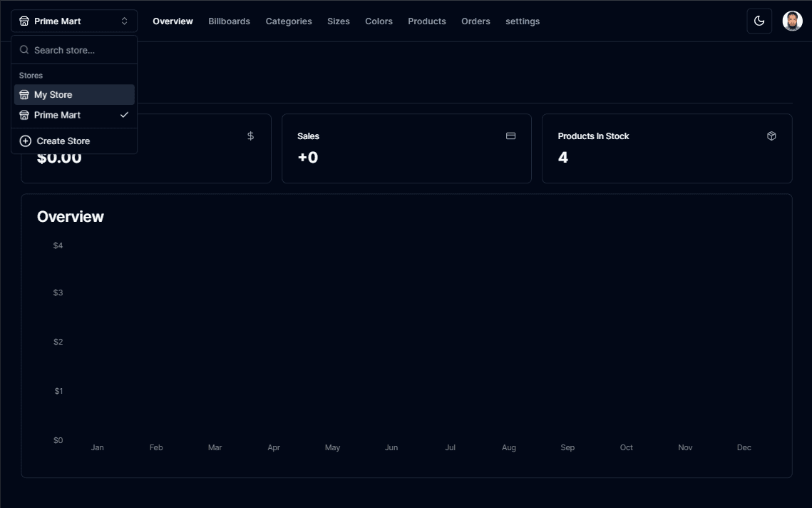Click the store icon beside My Store
812x508 pixels.
tap(24, 95)
